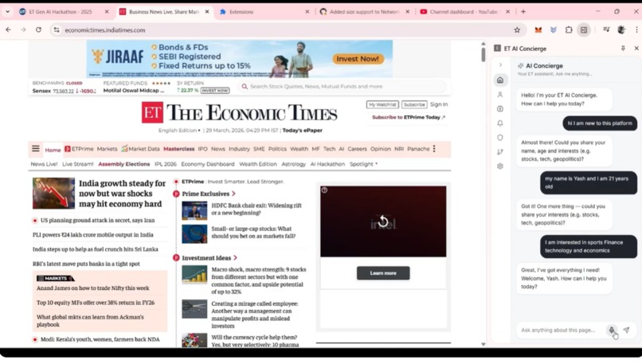This screenshot has width=642, height=364.
Task: Open the IPL 2026 link
Action: click(166, 164)
